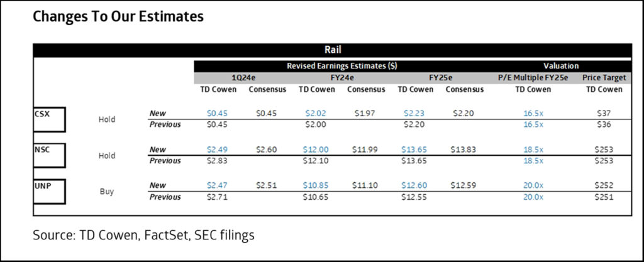Click the Source: TD Cowen, FactSet text
Screen dimensions: 644x262
click(x=144, y=234)
